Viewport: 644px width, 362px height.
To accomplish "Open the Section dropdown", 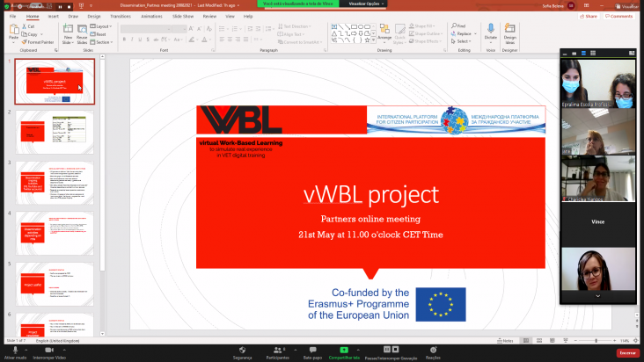I will pyautogui.click(x=101, y=42).
